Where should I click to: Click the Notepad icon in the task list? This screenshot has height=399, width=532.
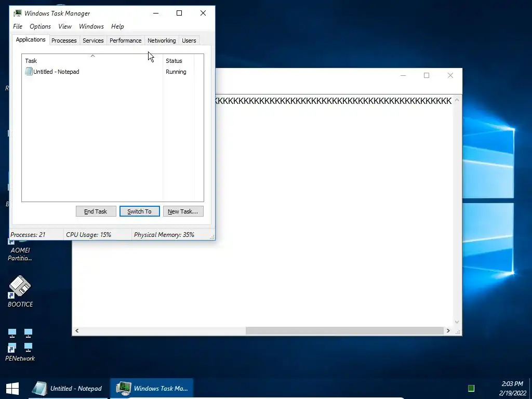click(x=29, y=72)
